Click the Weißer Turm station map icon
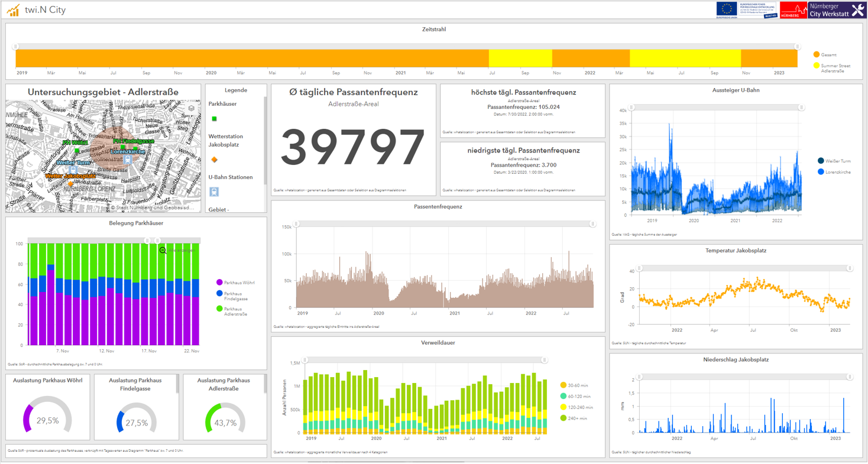Viewport: 868px width, 464px height. tap(73, 170)
